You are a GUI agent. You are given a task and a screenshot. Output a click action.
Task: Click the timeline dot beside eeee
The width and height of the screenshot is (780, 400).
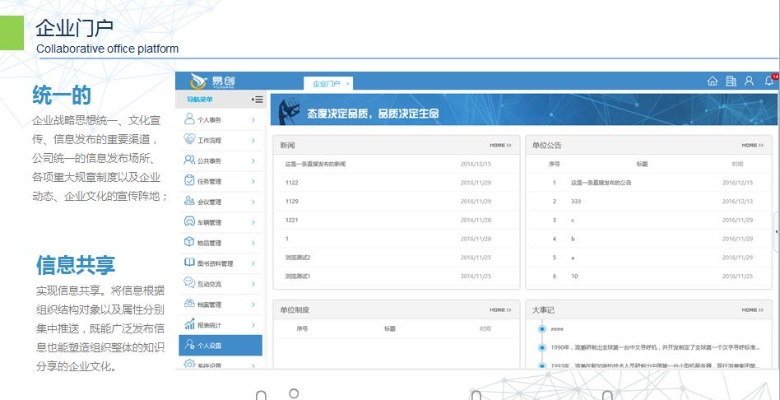[542, 328]
